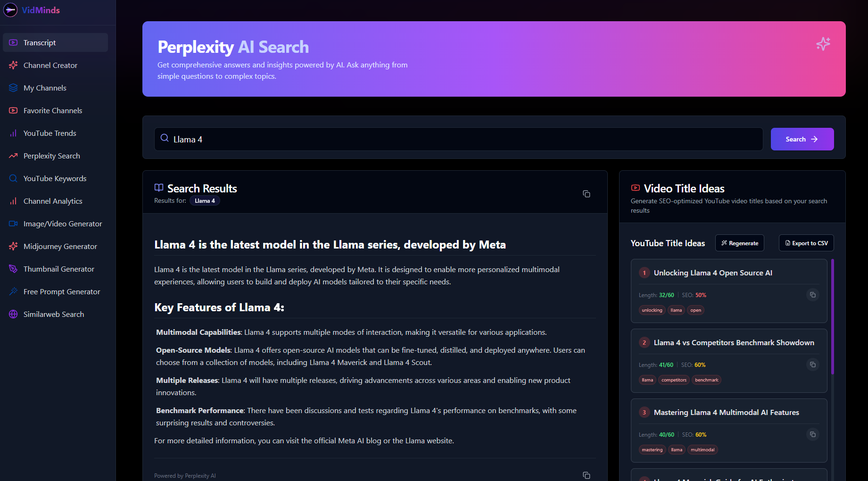Copy the Mastering Llama 4 Multimodal title
The height and width of the screenshot is (481, 868).
813,434
